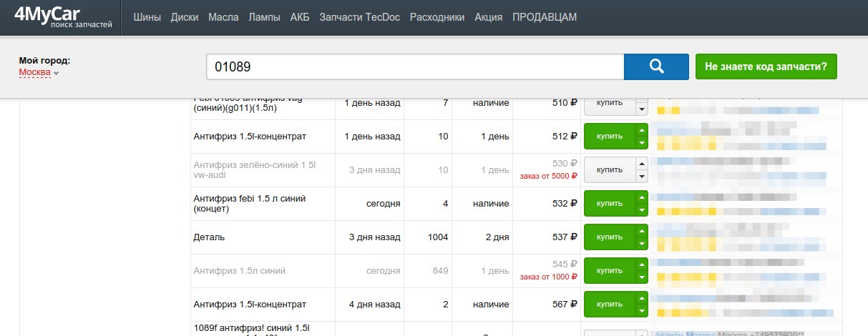Decrease quantity arrow for 537 ₽ Деталь row
Viewport: 868px width, 336px height.
(642, 244)
